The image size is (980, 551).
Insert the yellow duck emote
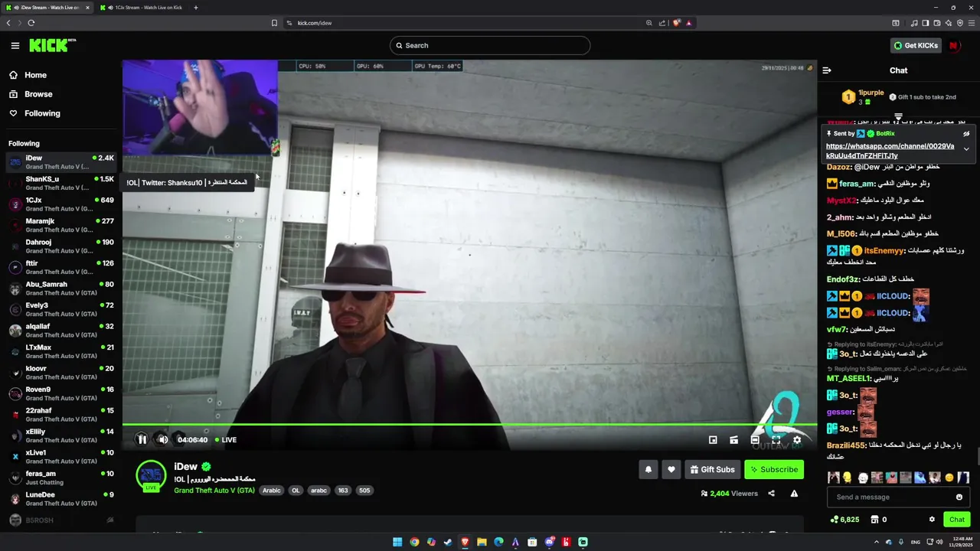848,478
